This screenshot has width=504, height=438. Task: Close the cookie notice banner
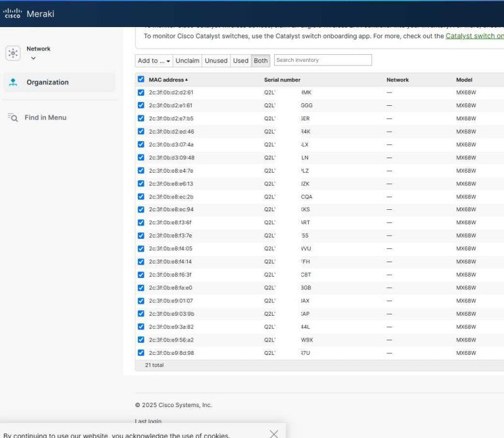coord(274,434)
